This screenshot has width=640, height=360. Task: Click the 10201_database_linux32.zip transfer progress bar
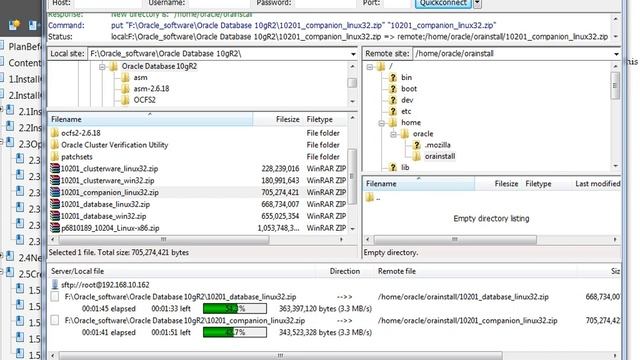point(235,309)
